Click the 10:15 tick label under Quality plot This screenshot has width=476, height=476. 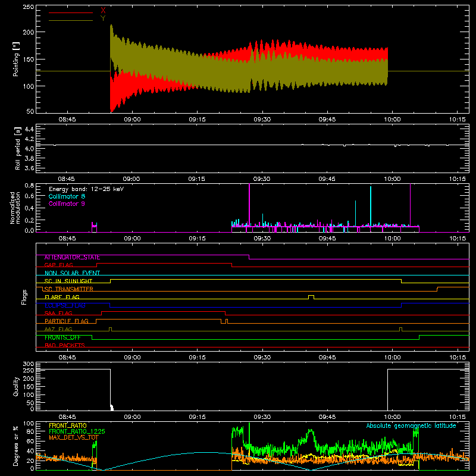tap(457, 417)
